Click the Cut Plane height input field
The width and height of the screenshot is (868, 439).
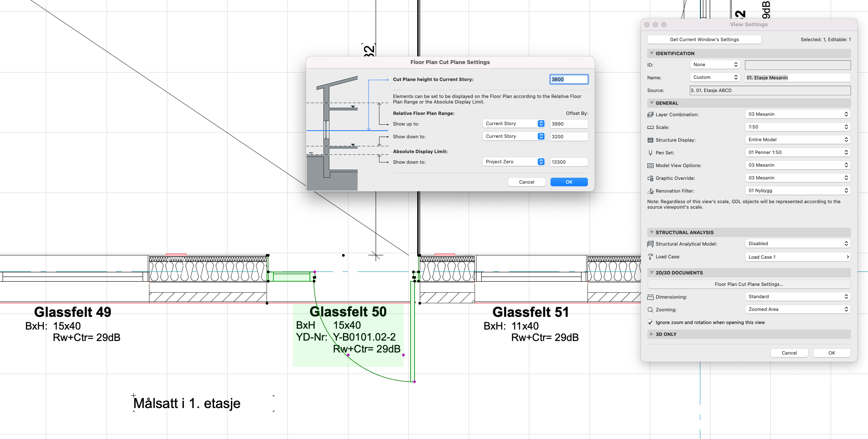pos(569,79)
